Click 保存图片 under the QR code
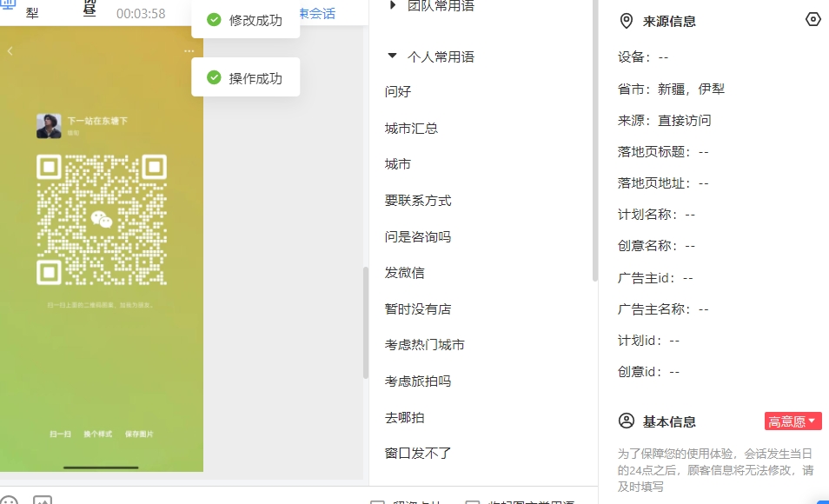The width and height of the screenshot is (829, 504). (139, 434)
